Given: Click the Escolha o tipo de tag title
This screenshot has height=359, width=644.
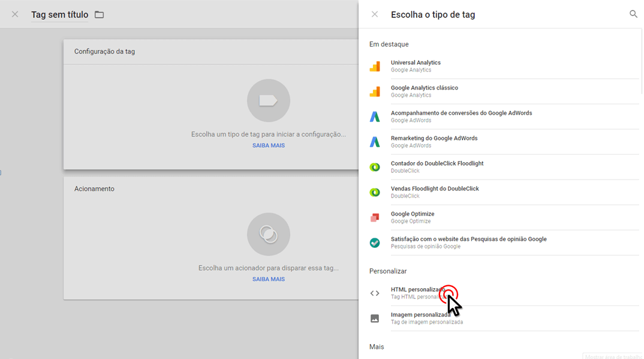Looking at the screenshot, I should pos(433,15).
